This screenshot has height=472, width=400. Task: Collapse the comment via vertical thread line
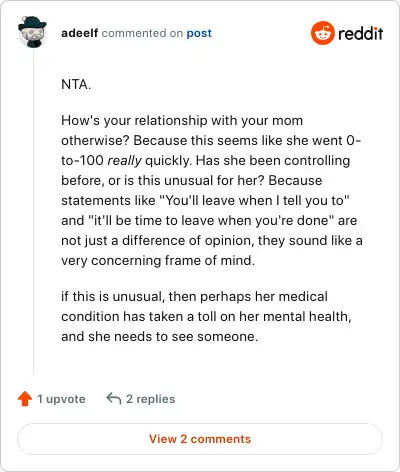coord(34,212)
